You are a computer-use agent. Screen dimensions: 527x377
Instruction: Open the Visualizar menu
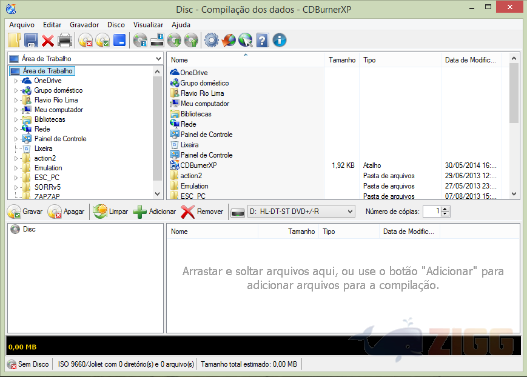[x=148, y=25]
